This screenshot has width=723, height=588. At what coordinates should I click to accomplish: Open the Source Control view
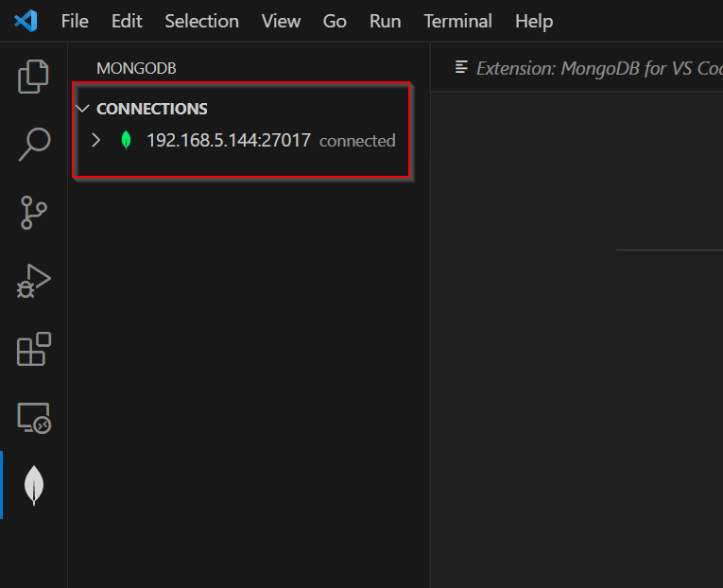[x=34, y=213]
